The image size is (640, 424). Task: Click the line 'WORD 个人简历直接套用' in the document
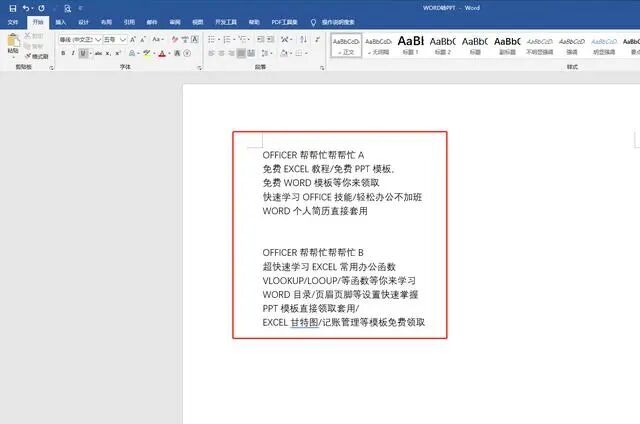pyautogui.click(x=315, y=211)
